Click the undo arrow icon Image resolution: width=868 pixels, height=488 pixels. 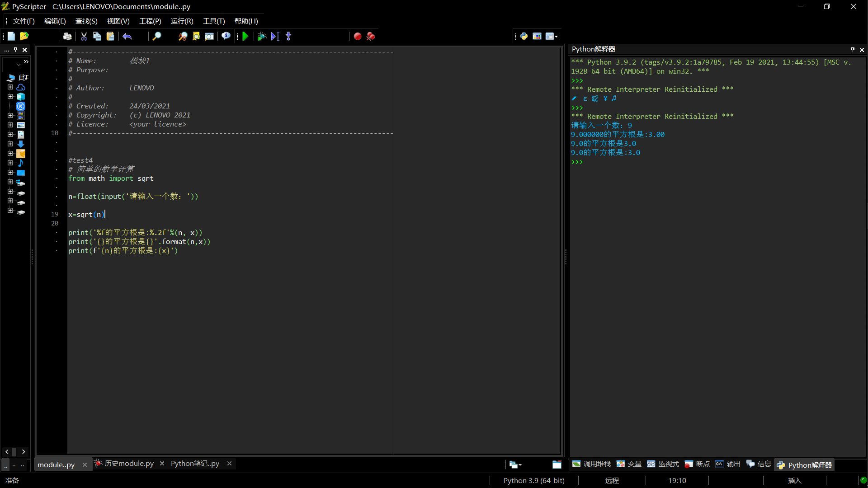(127, 36)
